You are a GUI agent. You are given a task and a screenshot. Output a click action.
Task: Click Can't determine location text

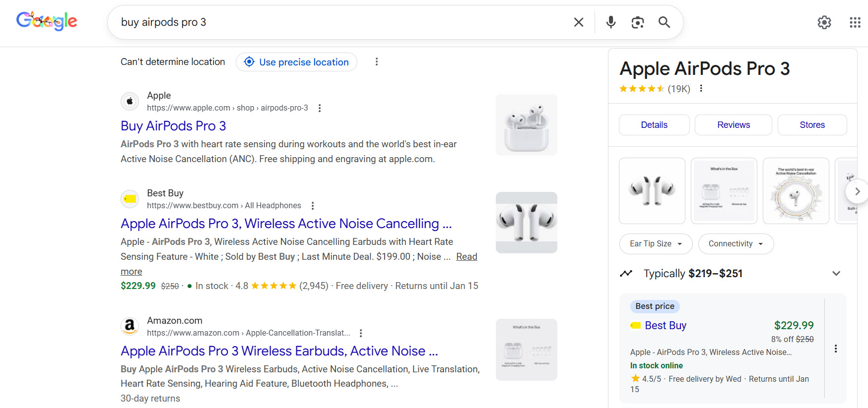coord(173,62)
